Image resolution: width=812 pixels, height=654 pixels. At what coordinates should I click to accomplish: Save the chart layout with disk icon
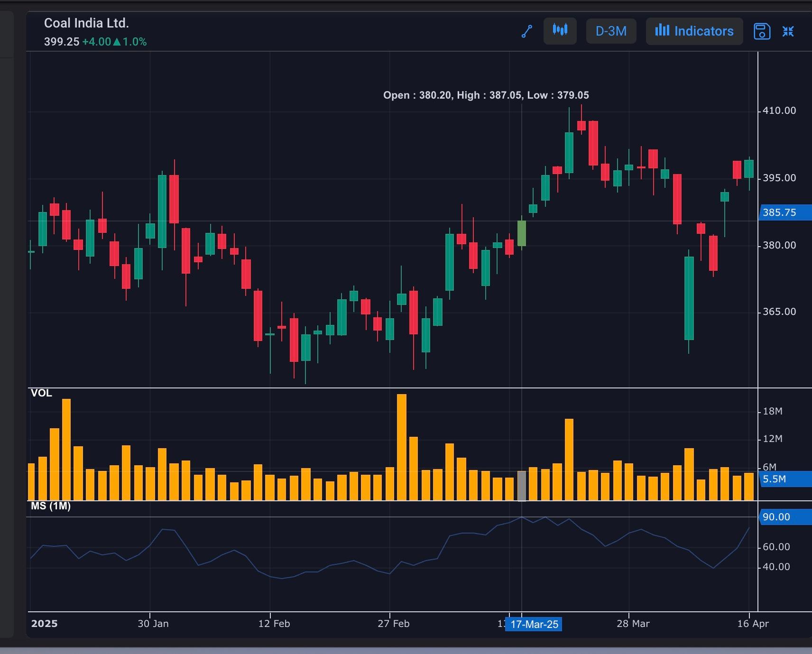coord(762,31)
